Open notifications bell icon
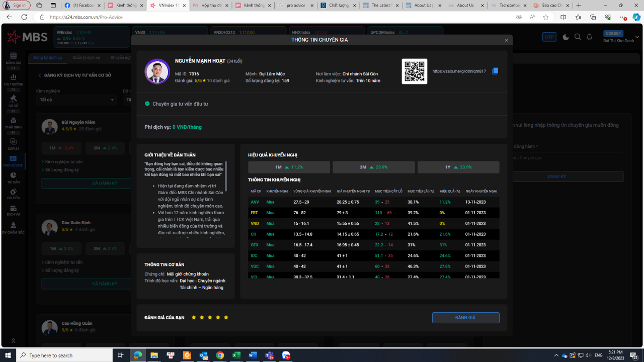The width and height of the screenshot is (644, 362). [590, 37]
